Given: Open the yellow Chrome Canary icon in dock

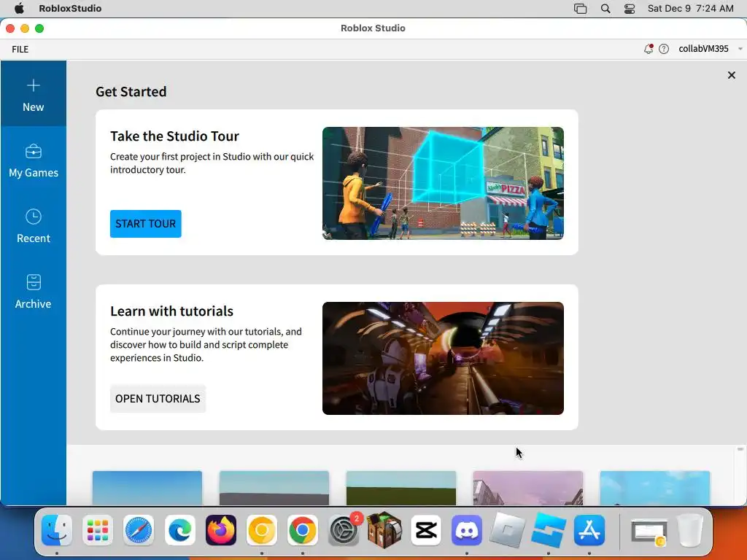Looking at the screenshot, I should pyautogui.click(x=262, y=530).
